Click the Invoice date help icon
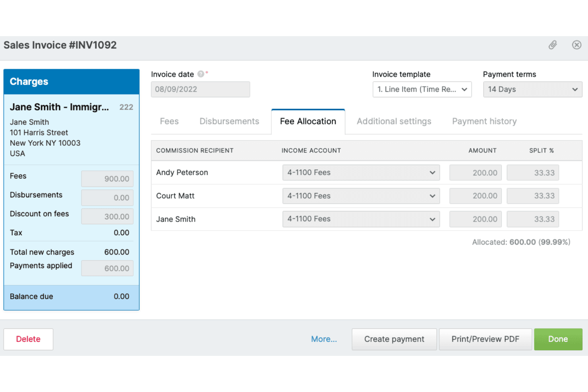Image resolution: width=588 pixels, height=392 pixels. (x=201, y=74)
